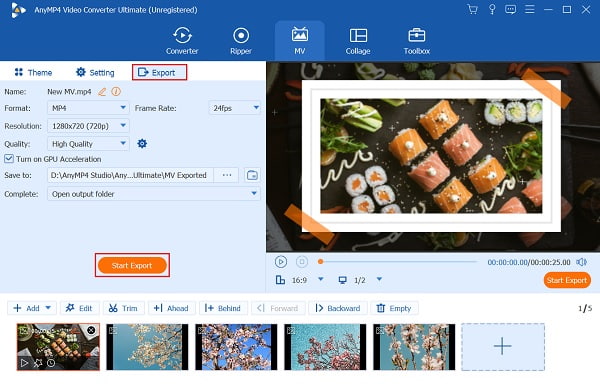Expand the Format MP4 dropdown
Screen dimensions: 600x388
point(88,108)
